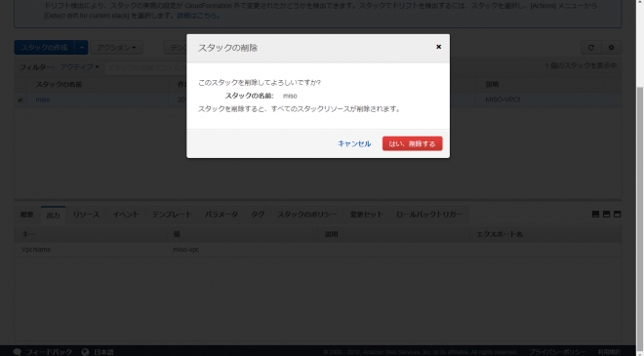This screenshot has height=356, width=644.
Task: Close the スタックの削除 dialog with X
Action: point(438,47)
